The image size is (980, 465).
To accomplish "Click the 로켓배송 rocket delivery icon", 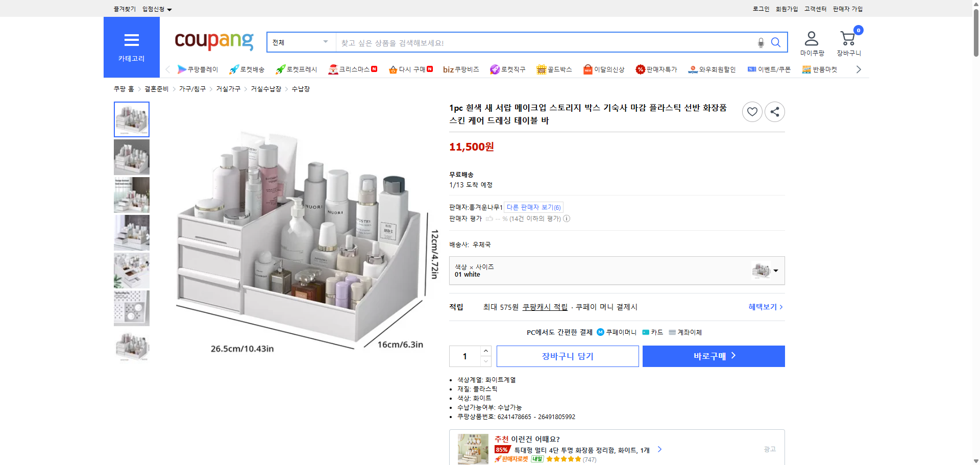I will tap(233, 69).
